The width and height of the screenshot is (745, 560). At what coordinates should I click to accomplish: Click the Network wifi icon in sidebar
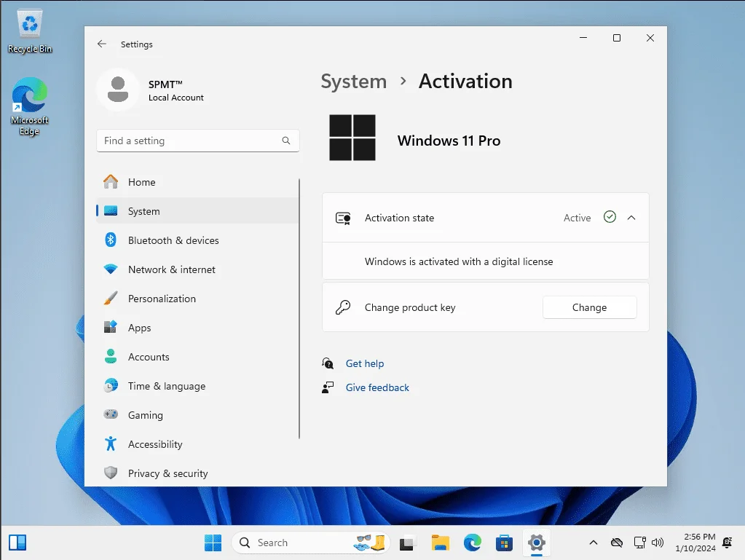(x=111, y=269)
